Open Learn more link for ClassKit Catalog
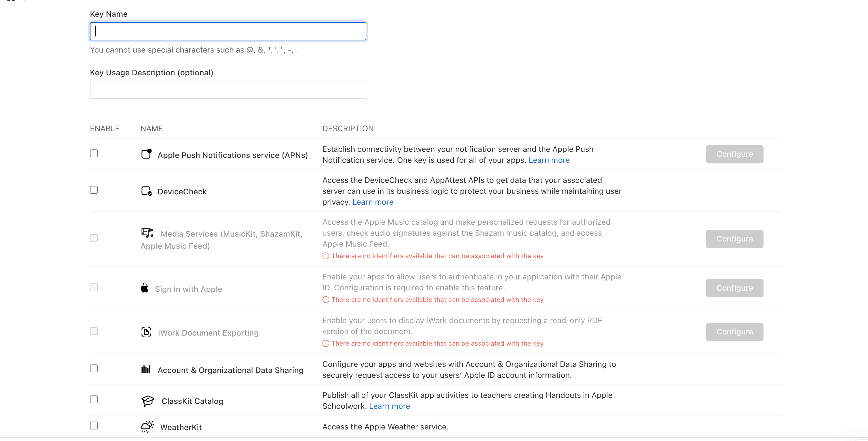The image size is (868, 441). pos(390,406)
